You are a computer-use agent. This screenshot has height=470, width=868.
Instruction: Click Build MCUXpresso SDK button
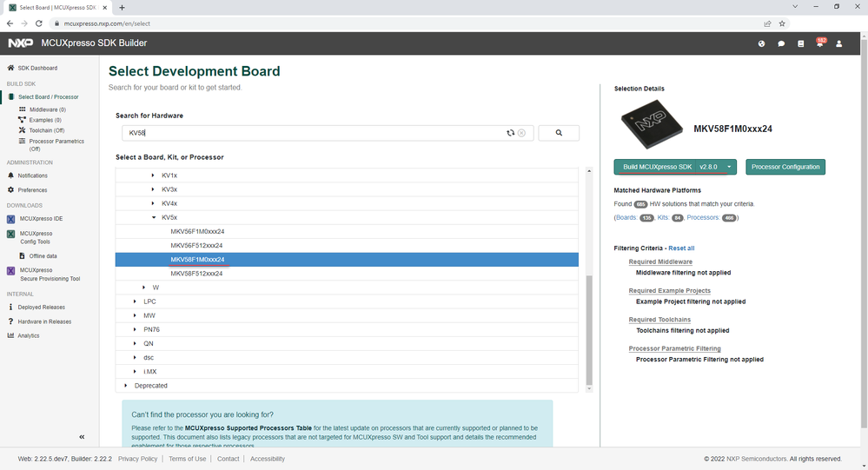point(657,167)
